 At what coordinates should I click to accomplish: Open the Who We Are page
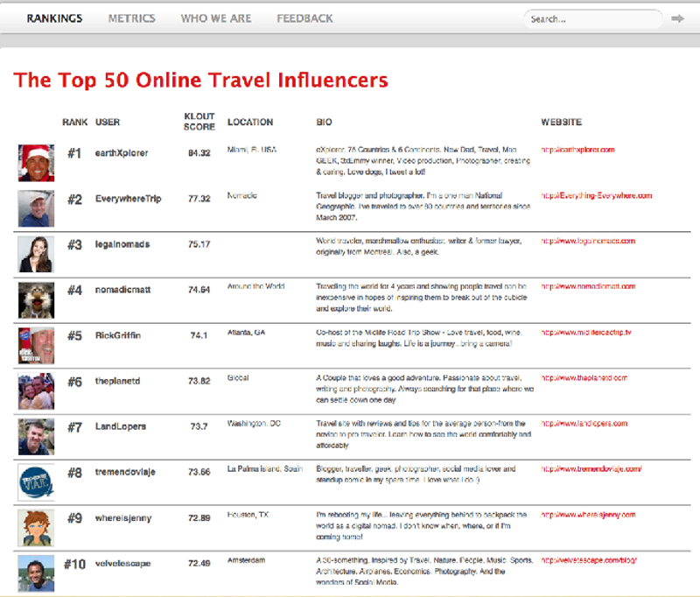tap(215, 18)
